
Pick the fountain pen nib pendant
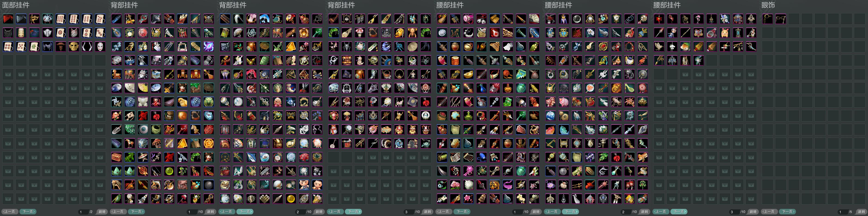tap(659, 60)
